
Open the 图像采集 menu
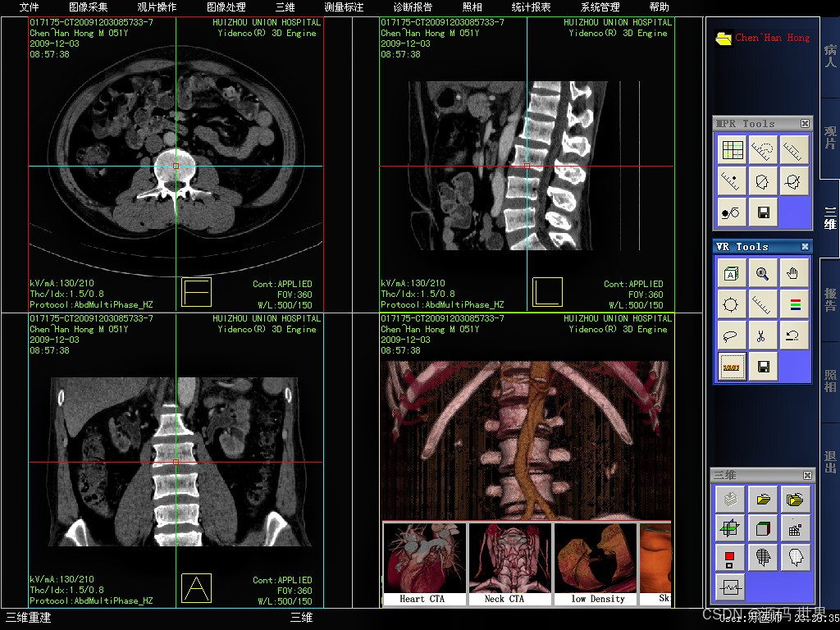(89, 7)
